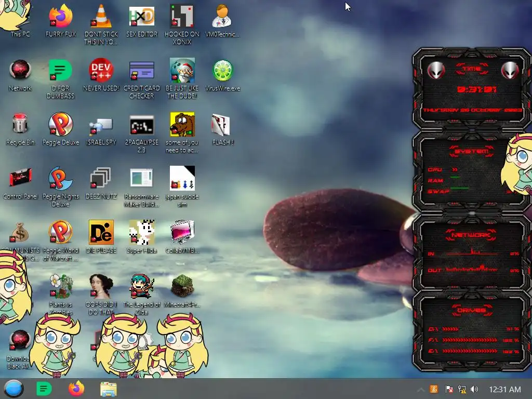Open the green document app in taskbar

[x=44, y=389]
